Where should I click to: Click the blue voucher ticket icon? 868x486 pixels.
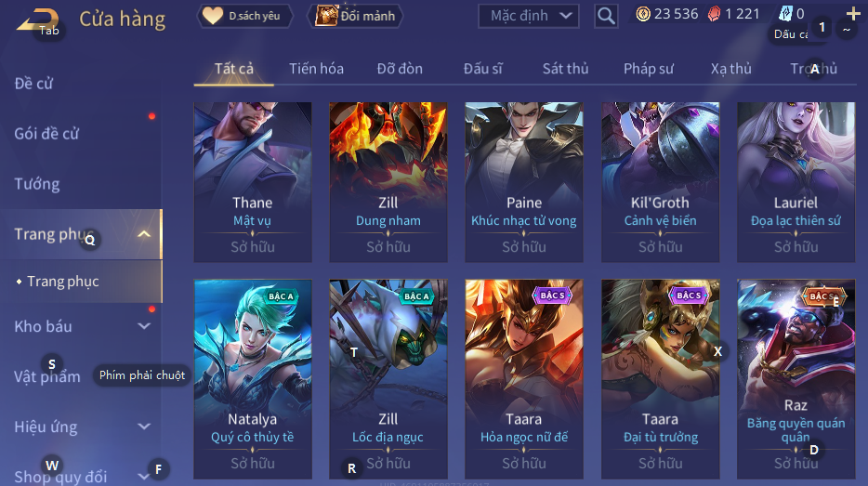(785, 14)
